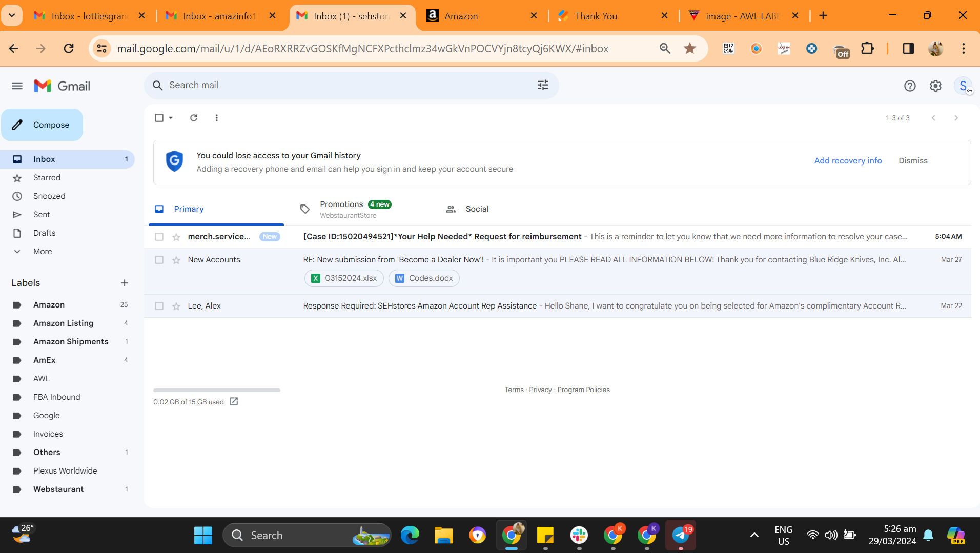Viewport: 980px width, 553px height.
Task: Click the browser address bar URL
Action: point(363,49)
